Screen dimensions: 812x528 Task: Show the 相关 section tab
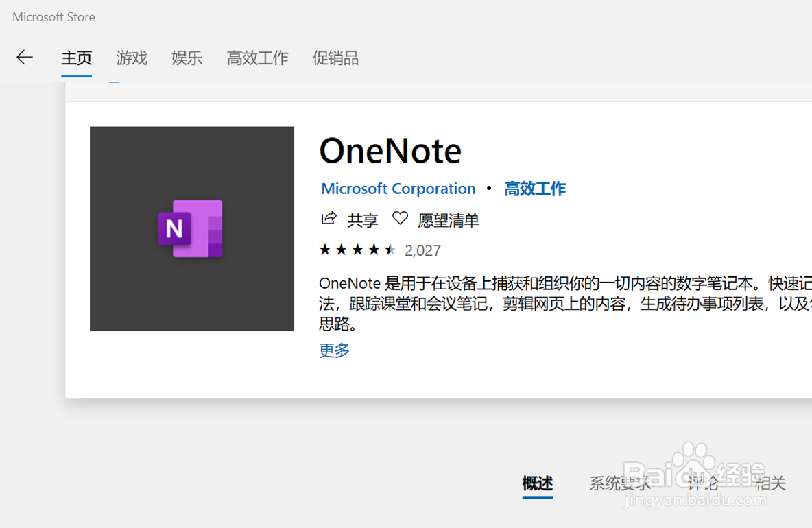[x=770, y=483]
